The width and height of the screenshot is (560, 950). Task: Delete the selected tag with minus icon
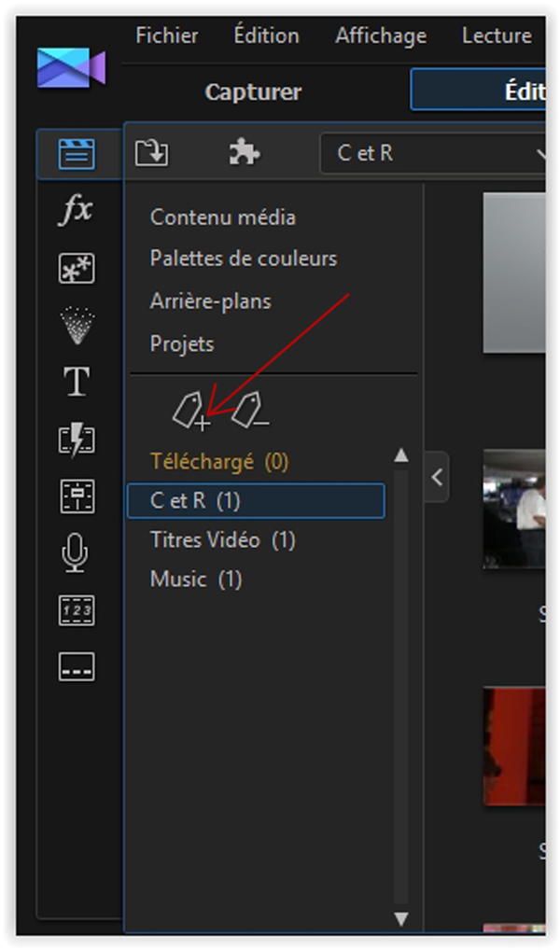coord(250,411)
